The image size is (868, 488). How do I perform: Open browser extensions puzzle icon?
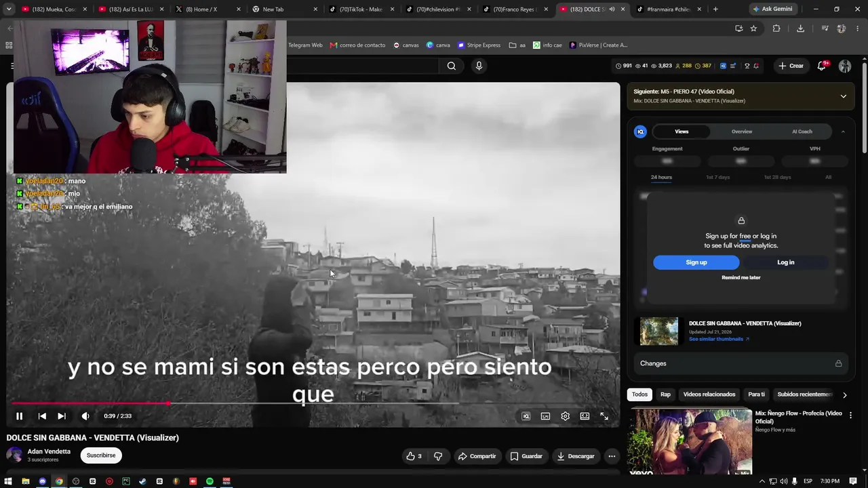776,28
